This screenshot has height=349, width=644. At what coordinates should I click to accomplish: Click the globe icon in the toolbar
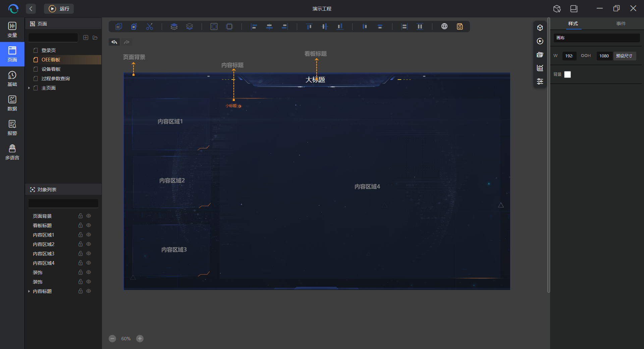click(x=444, y=26)
